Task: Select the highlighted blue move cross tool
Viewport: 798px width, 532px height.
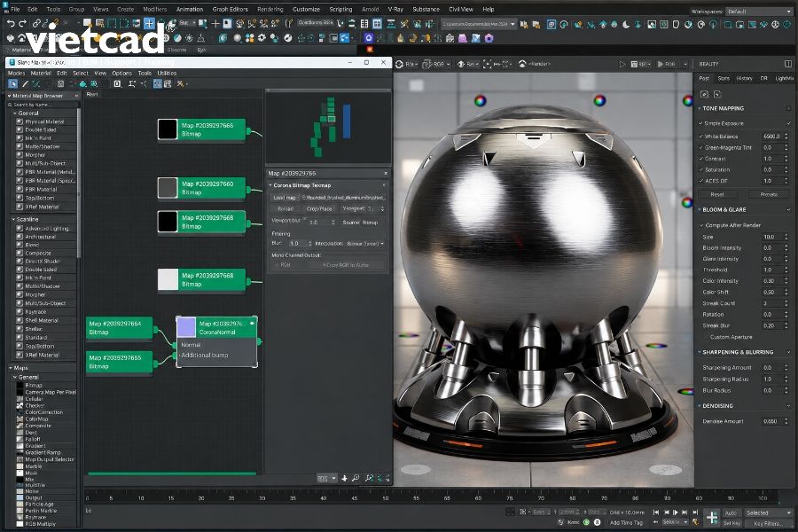Action: point(149,23)
